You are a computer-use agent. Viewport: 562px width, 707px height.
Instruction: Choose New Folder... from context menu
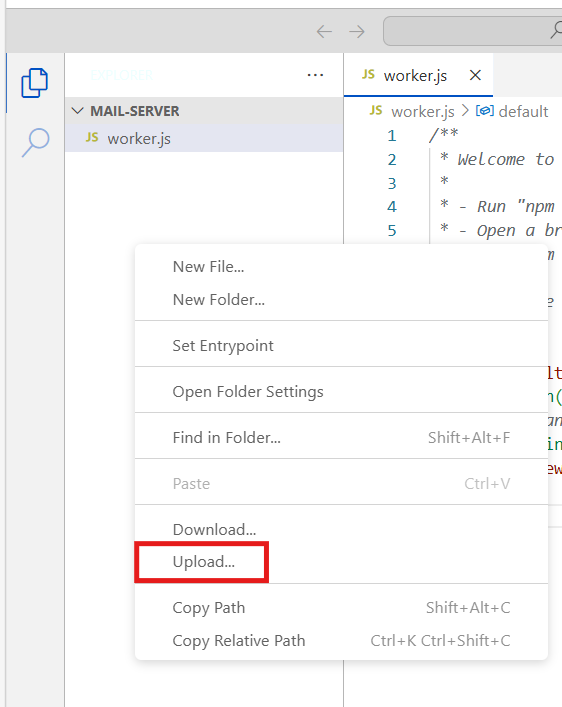tap(341, 299)
